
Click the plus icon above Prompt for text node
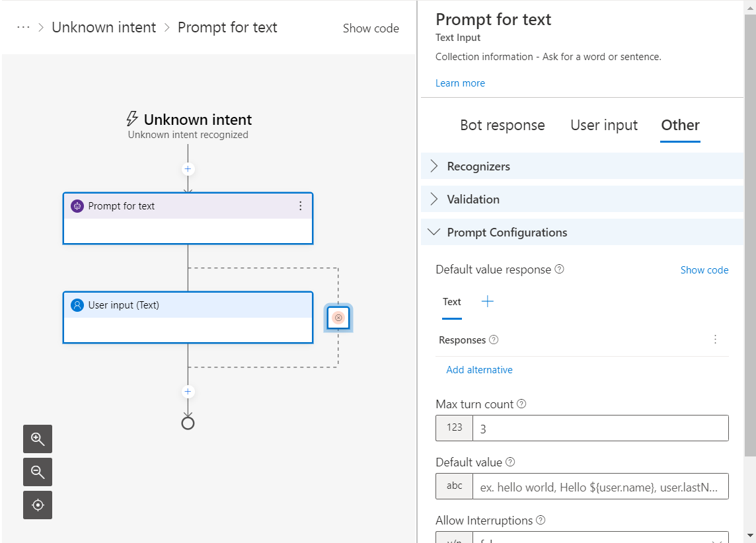tap(188, 169)
